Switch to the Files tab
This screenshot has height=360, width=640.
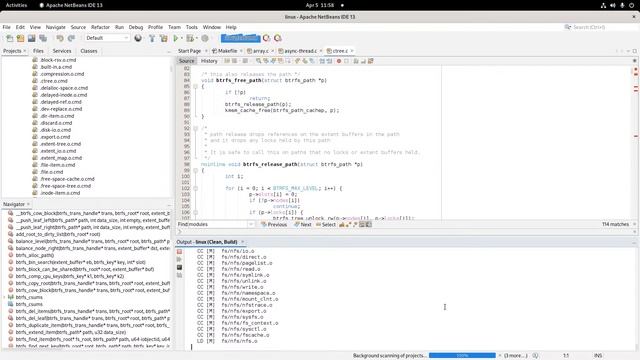coord(38,51)
